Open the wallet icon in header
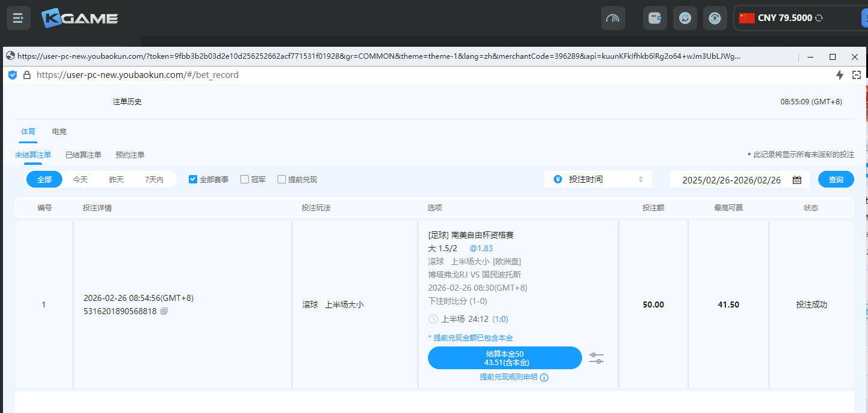Image resolution: width=868 pixels, height=413 pixels. click(655, 18)
